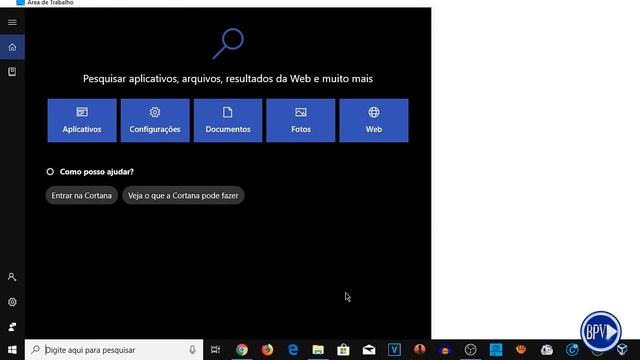Click Veja o que a Cortana pode fazer
This screenshot has width=640, height=360.
click(x=183, y=196)
